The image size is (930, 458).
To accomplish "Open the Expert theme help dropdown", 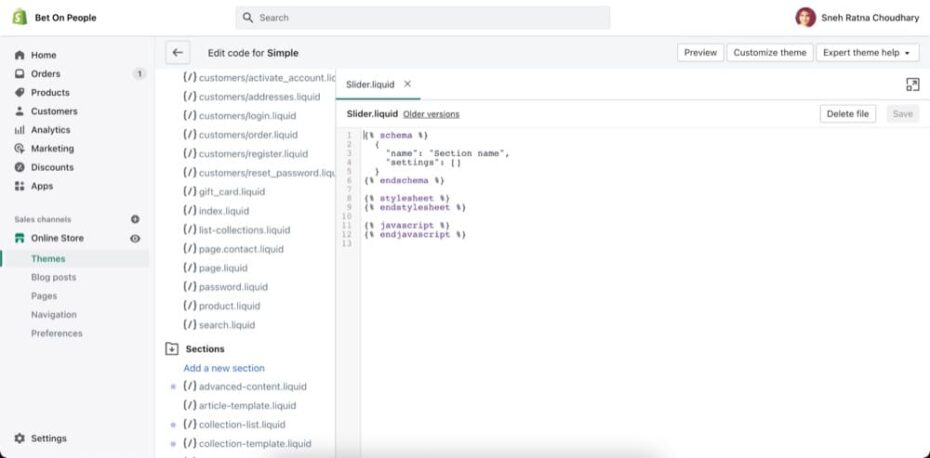I will 867,53.
